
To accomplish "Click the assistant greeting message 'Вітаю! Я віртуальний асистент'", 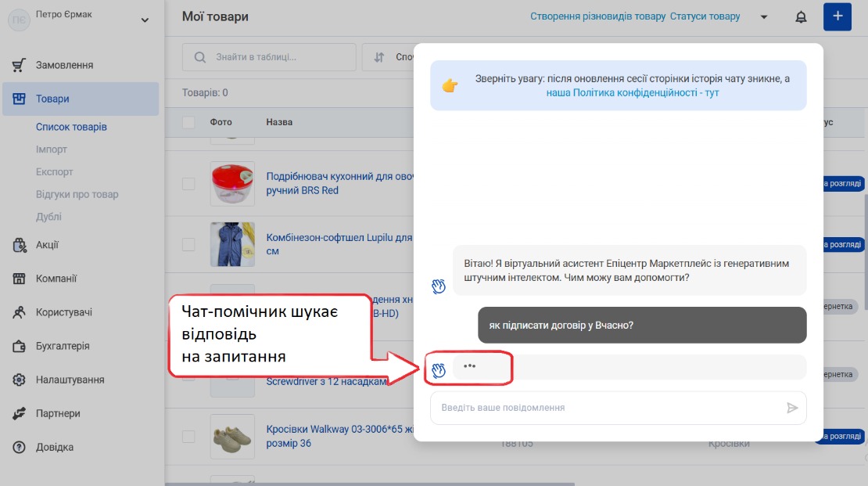I will (x=629, y=271).
